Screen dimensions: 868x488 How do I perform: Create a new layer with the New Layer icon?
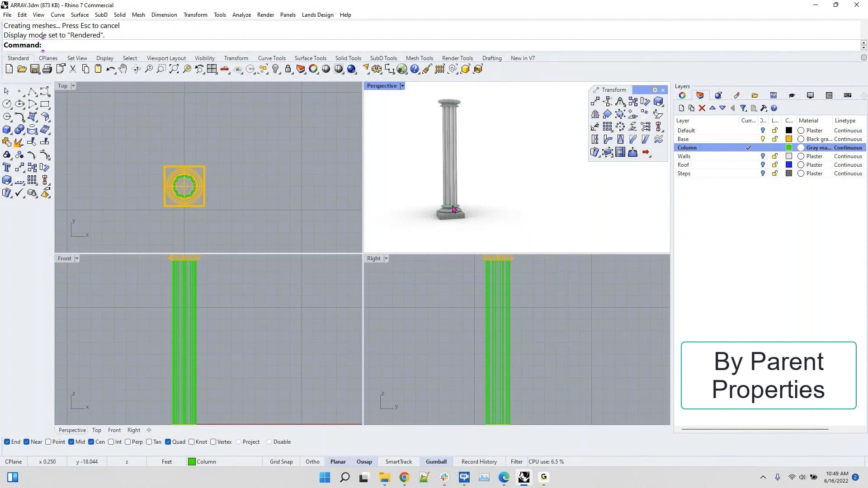(x=681, y=108)
